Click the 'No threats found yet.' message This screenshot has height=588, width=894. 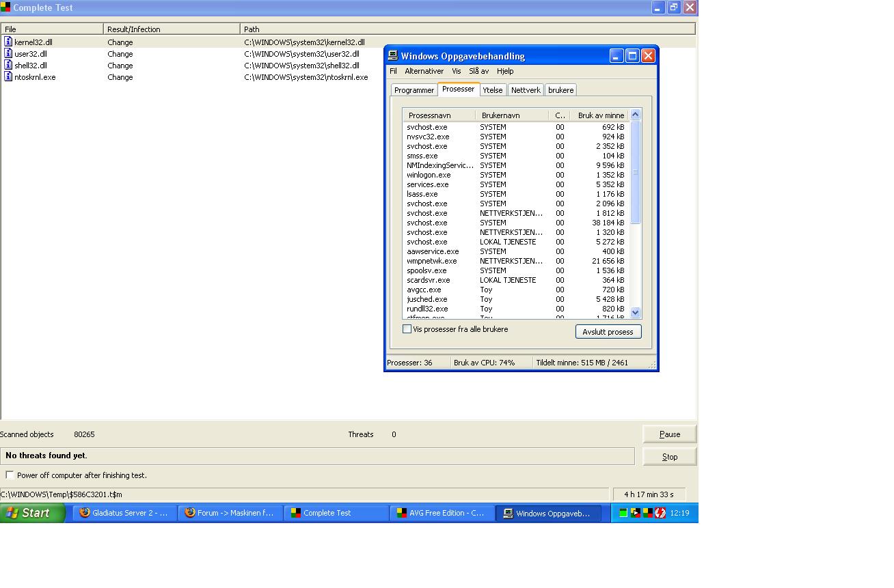[46, 456]
